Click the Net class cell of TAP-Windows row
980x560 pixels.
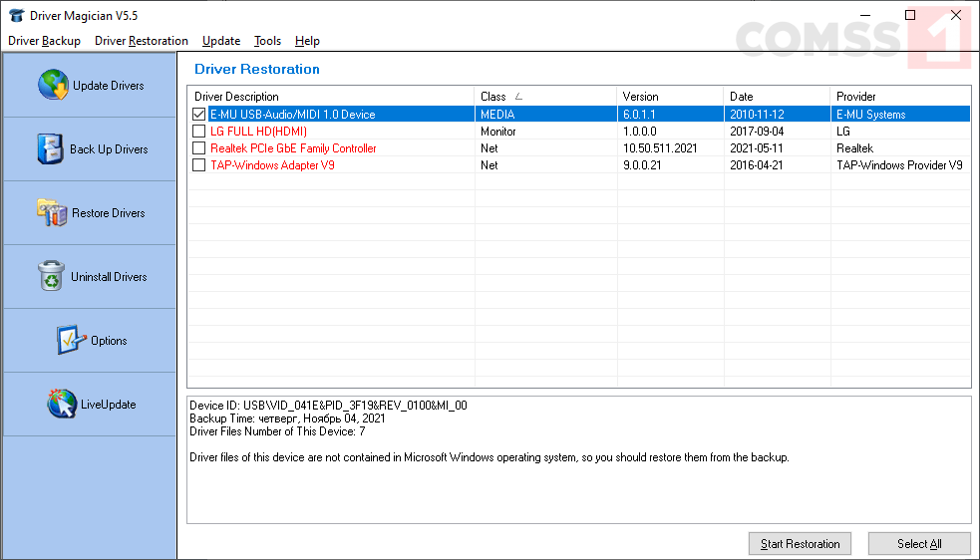tap(489, 165)
